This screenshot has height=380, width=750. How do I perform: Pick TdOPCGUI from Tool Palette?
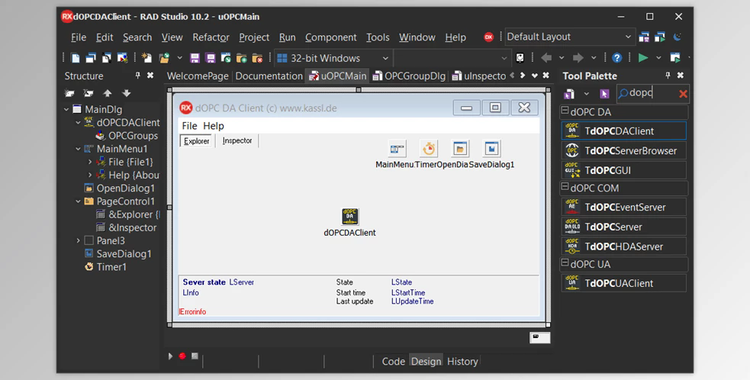coord(624,170)
